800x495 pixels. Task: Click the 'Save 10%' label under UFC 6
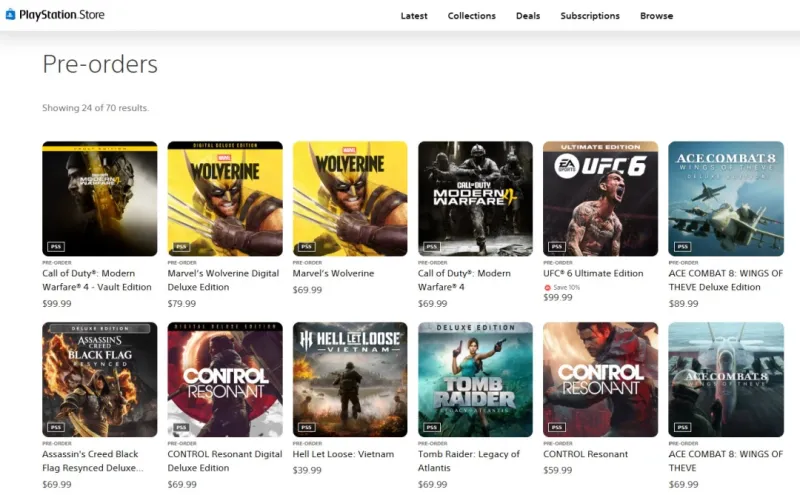tap(566, 288)
